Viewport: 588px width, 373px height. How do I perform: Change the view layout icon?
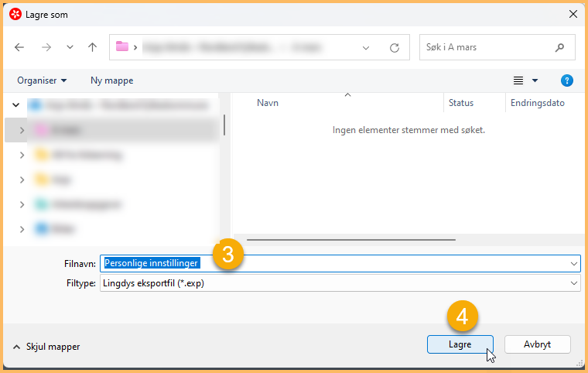pos(518,80)
